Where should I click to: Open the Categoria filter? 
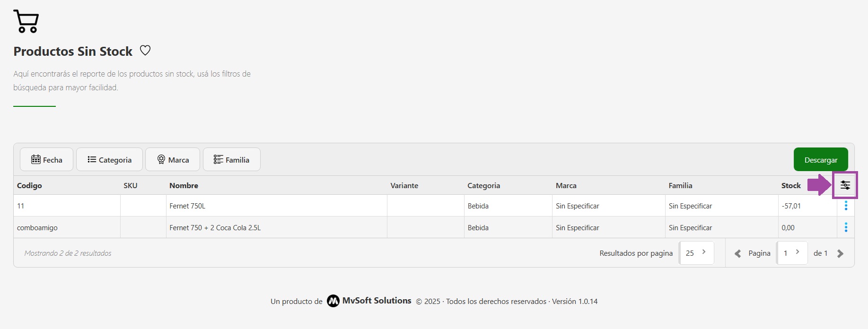coord(109,160)
